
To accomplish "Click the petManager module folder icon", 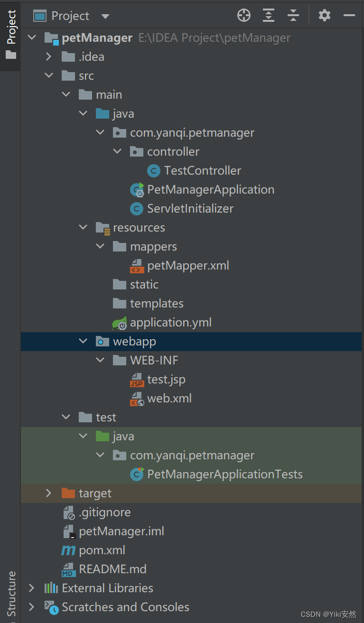I will coord(51,38).
